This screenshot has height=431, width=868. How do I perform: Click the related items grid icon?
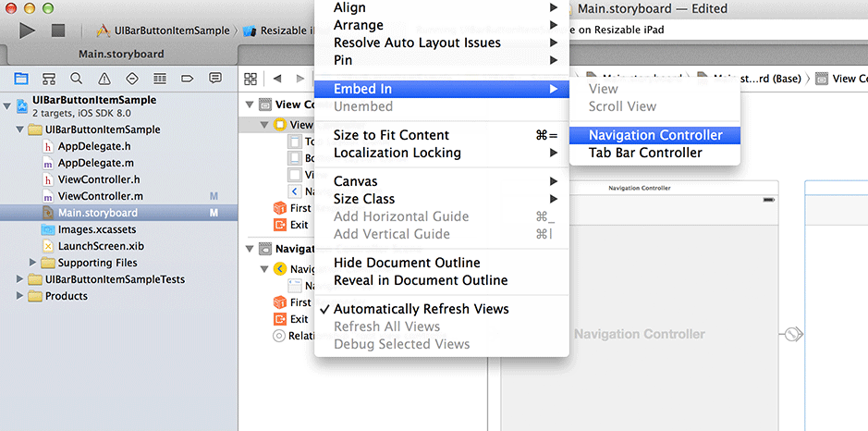pyautogui.click(x=251, y=79)
